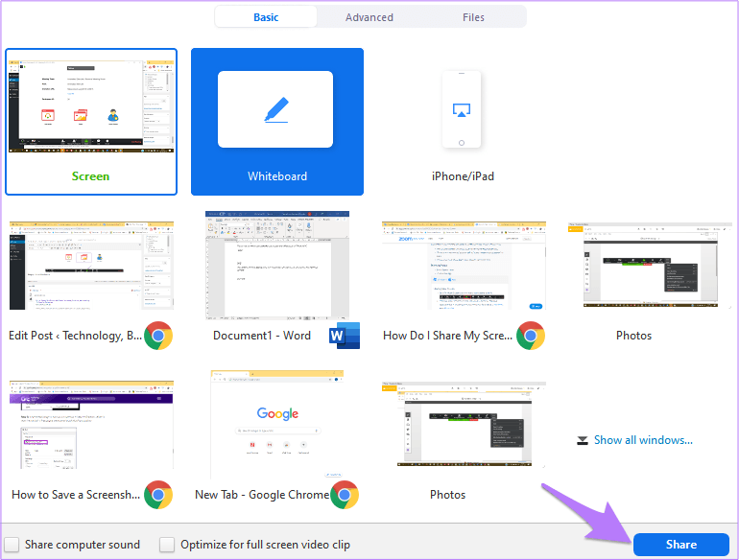The width and height of the screenshot is (739, 560).
Task: Click Chrome icon beside How Do I Share
Action: 531,336
